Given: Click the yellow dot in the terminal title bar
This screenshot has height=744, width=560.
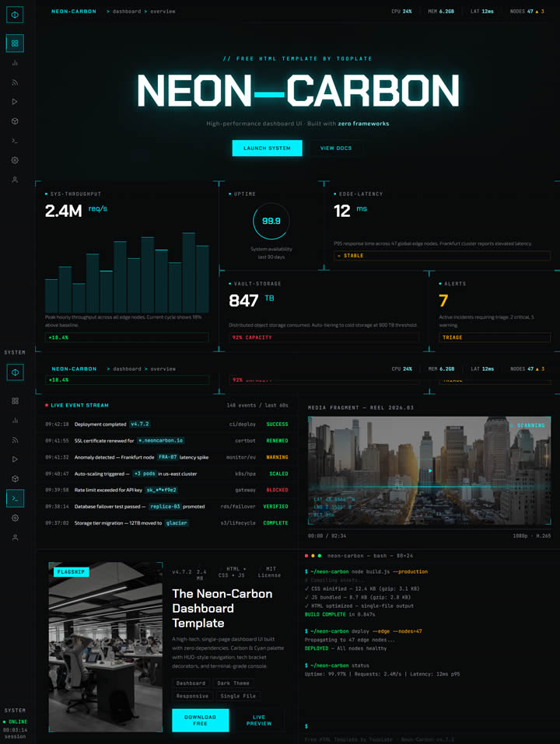Looking at the screenshot, I should tap(313, 556).
